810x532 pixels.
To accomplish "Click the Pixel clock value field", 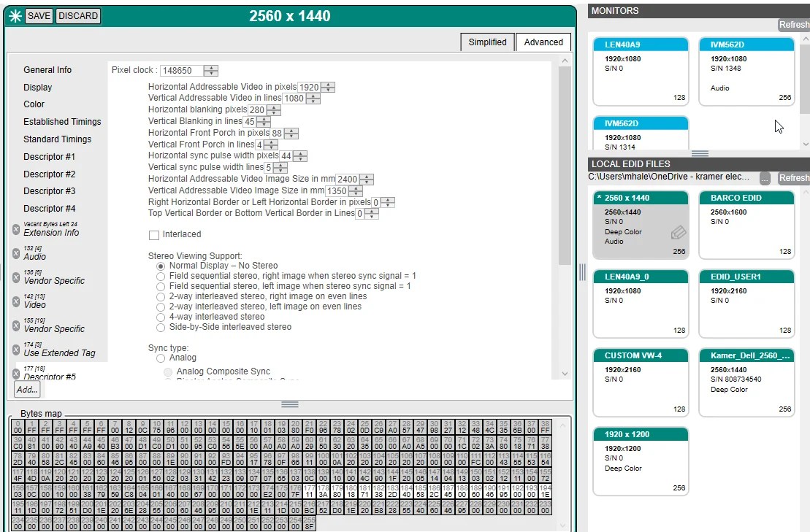I will click(181, 71).
